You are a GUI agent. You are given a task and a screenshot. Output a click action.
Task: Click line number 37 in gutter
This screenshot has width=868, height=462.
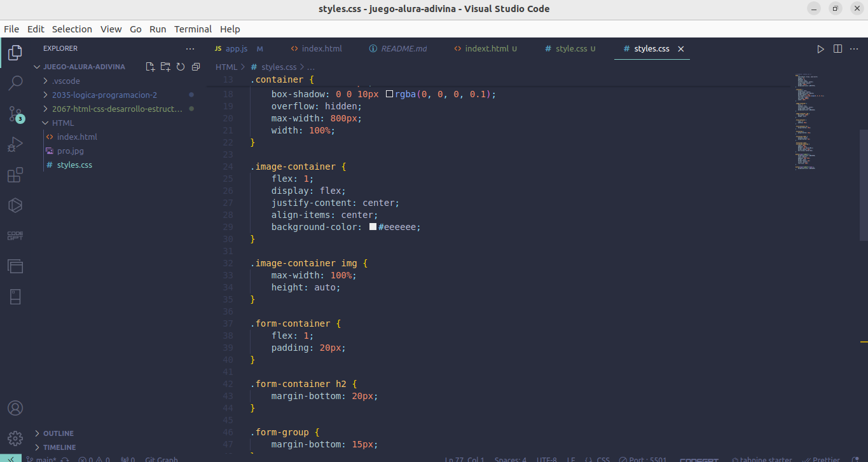228,323
